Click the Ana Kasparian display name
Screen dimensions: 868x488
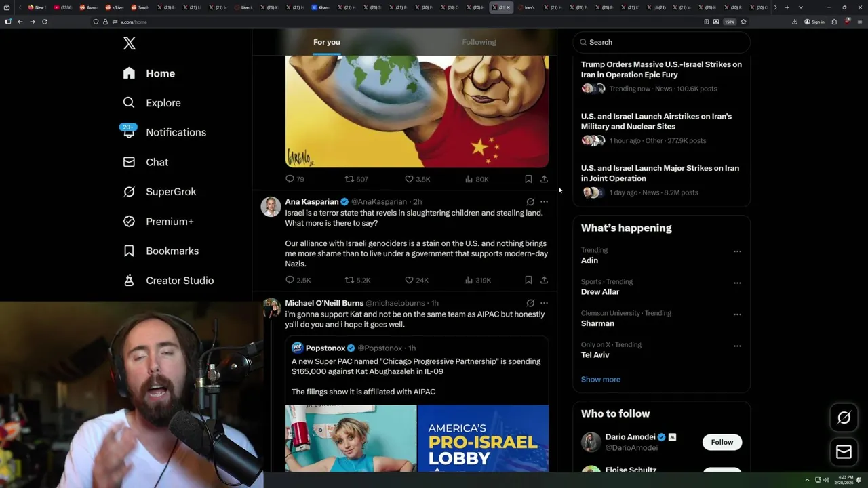coord(312,201)
